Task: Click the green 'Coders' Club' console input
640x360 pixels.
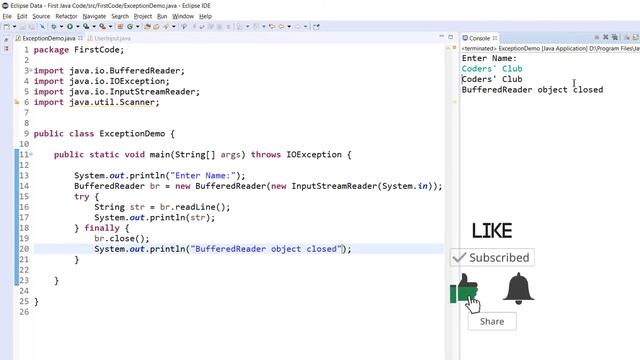Action: pos(492,69)
